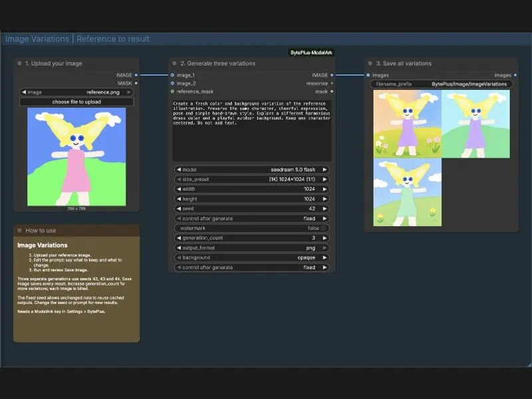Decrease generation_count with left arrow
532x399 pixels.
coord(179,238)
